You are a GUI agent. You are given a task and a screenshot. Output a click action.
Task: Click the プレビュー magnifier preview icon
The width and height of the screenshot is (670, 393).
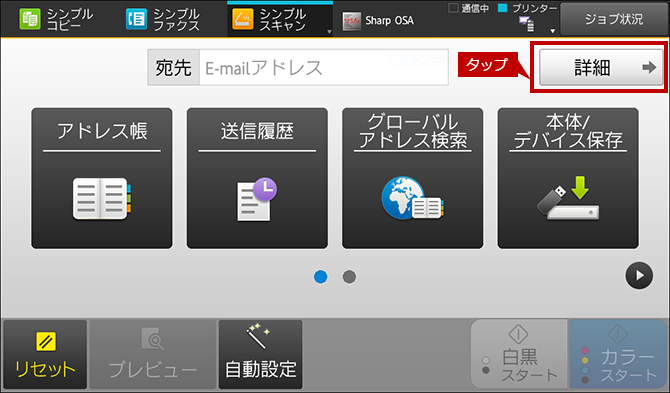[152, 339]
